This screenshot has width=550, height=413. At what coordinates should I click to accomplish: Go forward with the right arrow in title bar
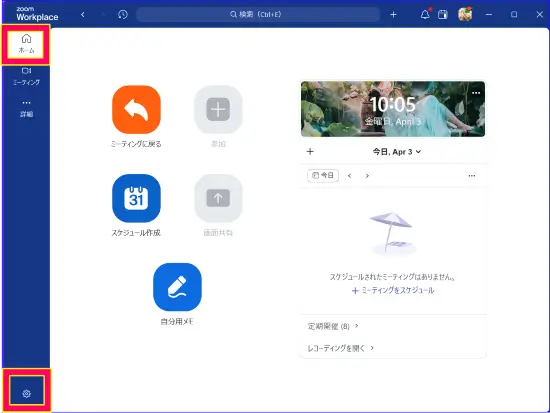[103, 14]
